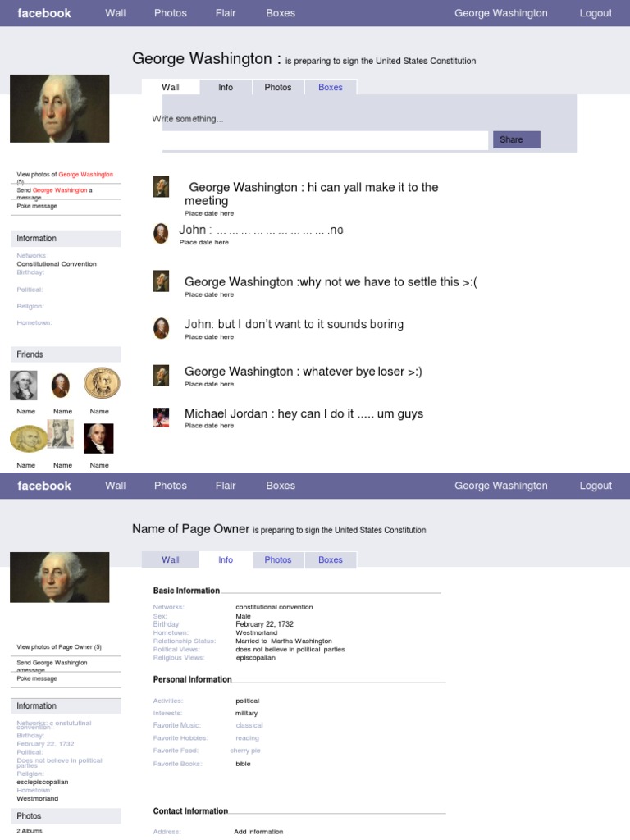The width and height of the screenshot is (630, 840).
Task: Select the Info tab above Basic Information
Action: 226,559
